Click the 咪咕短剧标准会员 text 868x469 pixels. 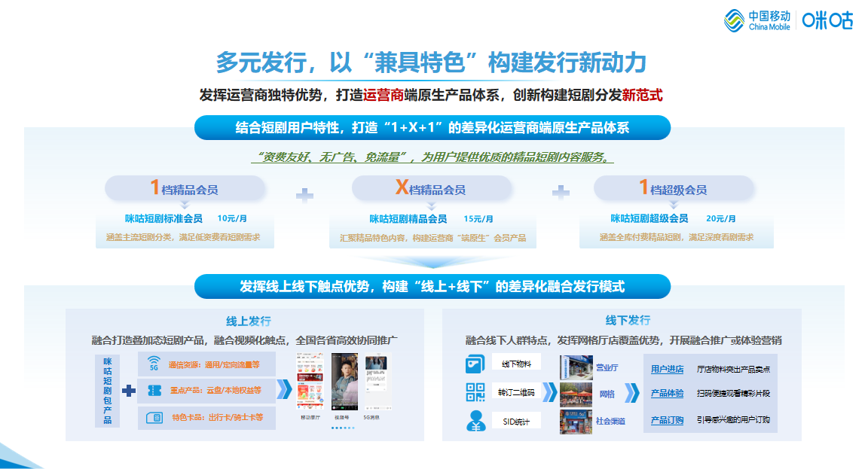point(164,218)
